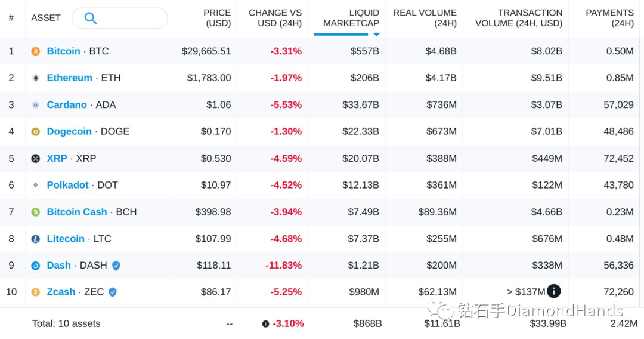The image size is (644, 339).
Task: Click the black XRP logo icon
Action: [36, 159]
